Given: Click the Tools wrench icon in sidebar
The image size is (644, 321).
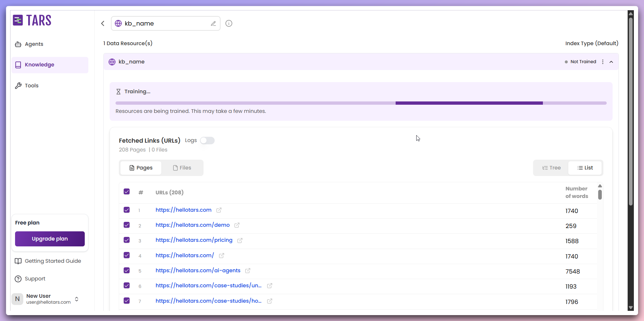Looking at the screenshot, I should 18,86.
